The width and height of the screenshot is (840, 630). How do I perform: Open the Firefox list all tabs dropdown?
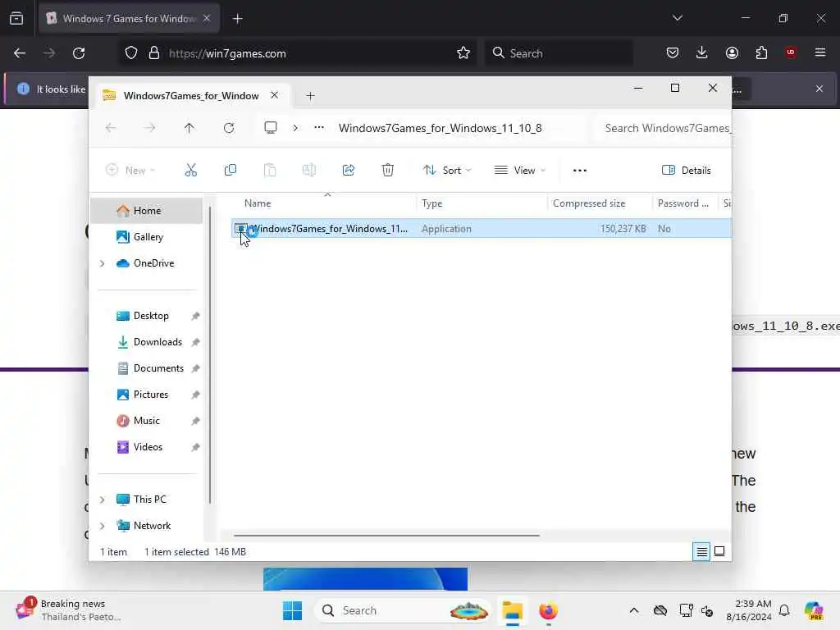tap(677, 18)
